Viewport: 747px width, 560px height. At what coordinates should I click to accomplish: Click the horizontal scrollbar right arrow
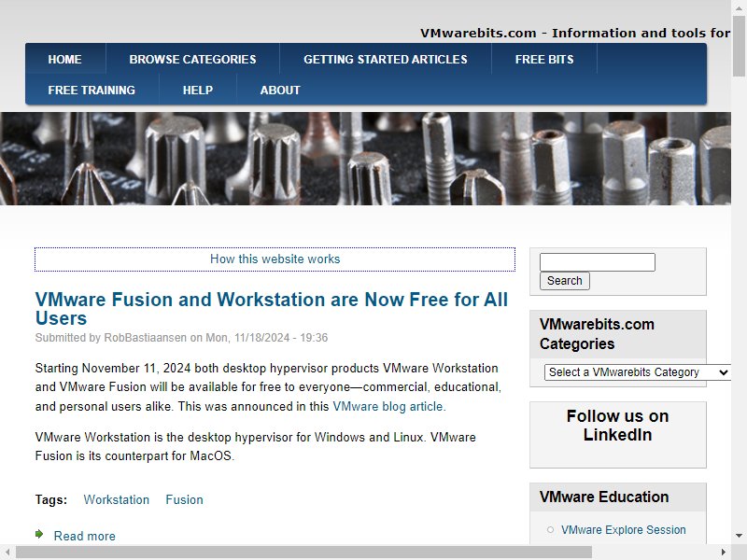[723, 553]
